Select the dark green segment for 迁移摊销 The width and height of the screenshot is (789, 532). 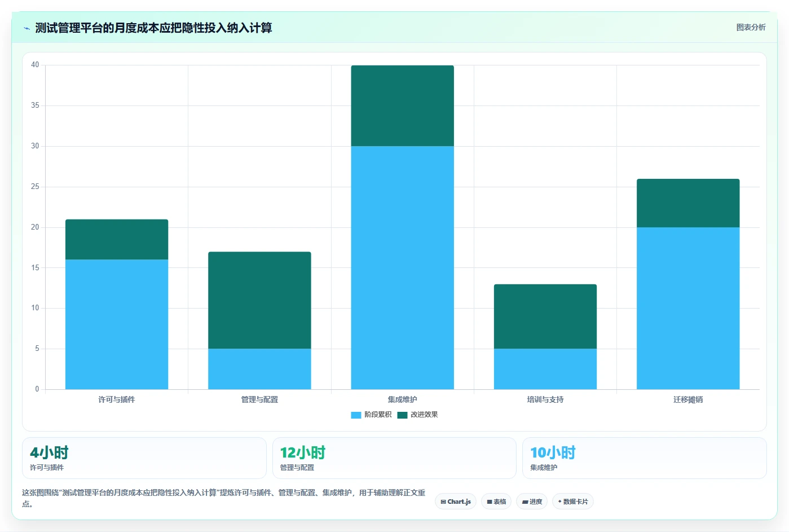688,203
